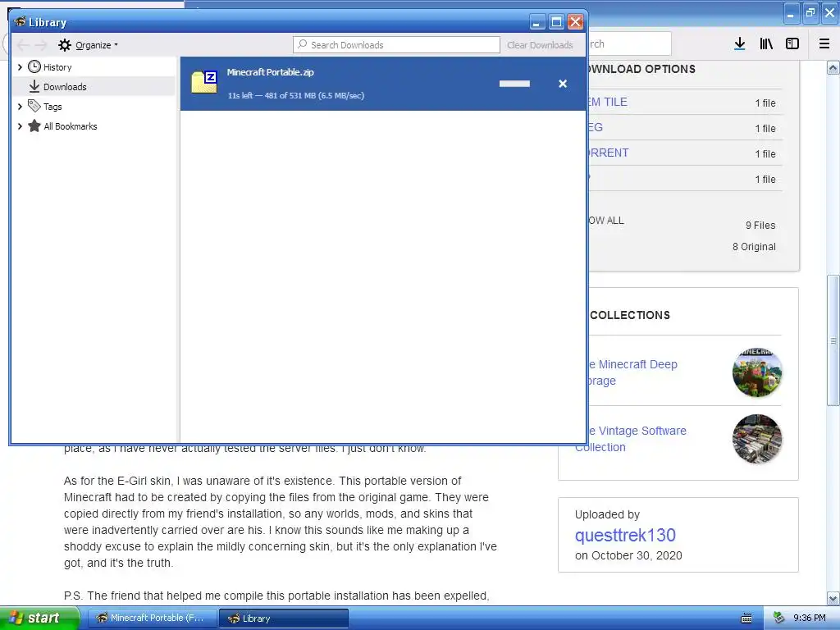
Task: Open the browser hamburger menu
Action: pyautogui.click(x=824, y=43)
